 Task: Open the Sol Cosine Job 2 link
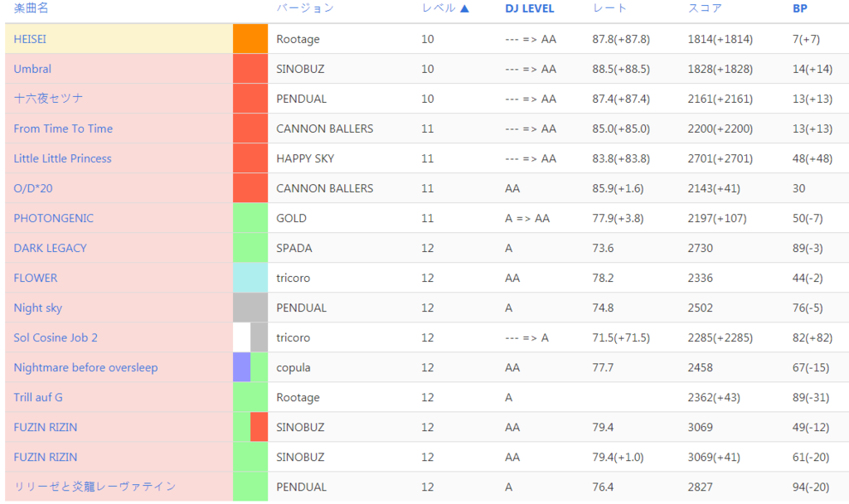pyautogui.click(x=56, y=337)
